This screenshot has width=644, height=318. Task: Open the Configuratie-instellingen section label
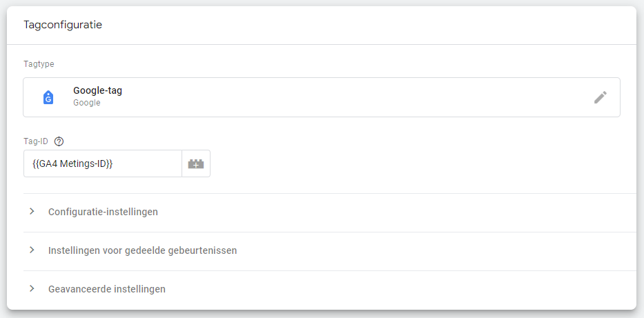coord(103,212)
